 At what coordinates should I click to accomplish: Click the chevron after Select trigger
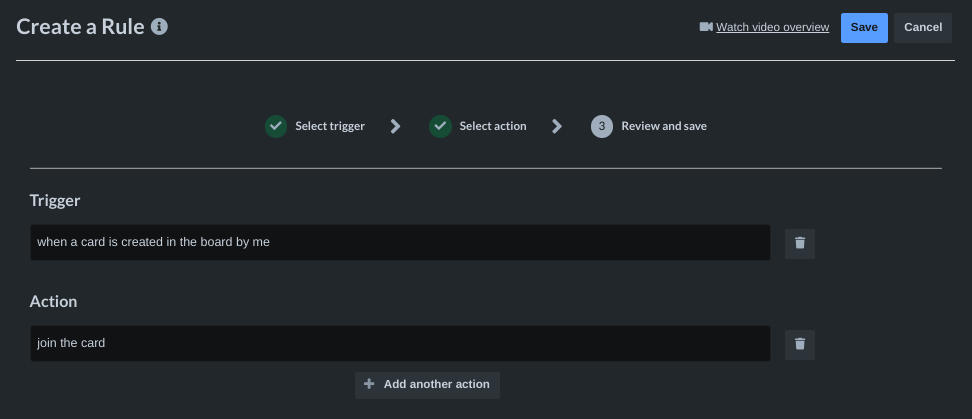click(x=396, y=126)
